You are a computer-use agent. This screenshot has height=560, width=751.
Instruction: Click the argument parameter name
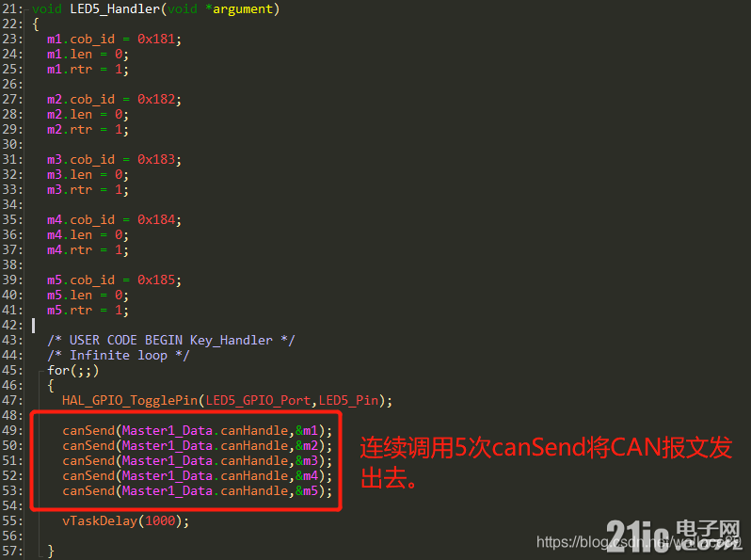pos(243,9)
